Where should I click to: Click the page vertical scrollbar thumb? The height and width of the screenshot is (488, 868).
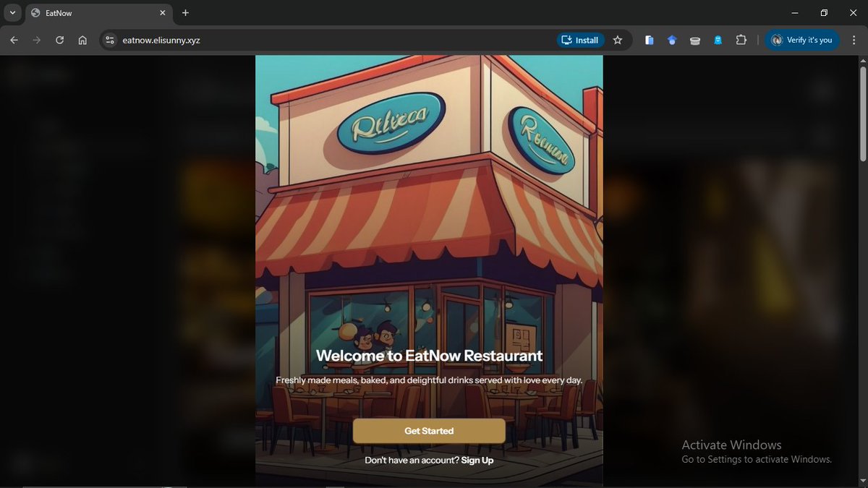click(x=862, y=113)
